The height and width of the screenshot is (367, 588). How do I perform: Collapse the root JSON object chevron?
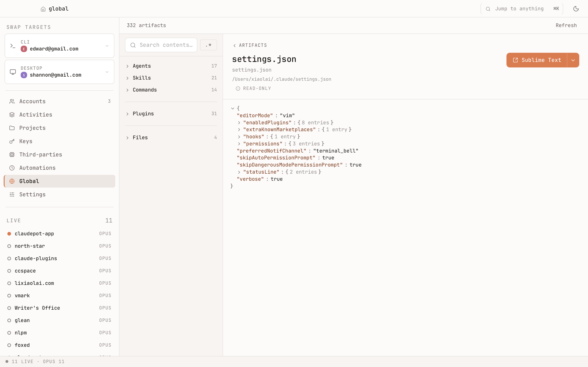232,108
